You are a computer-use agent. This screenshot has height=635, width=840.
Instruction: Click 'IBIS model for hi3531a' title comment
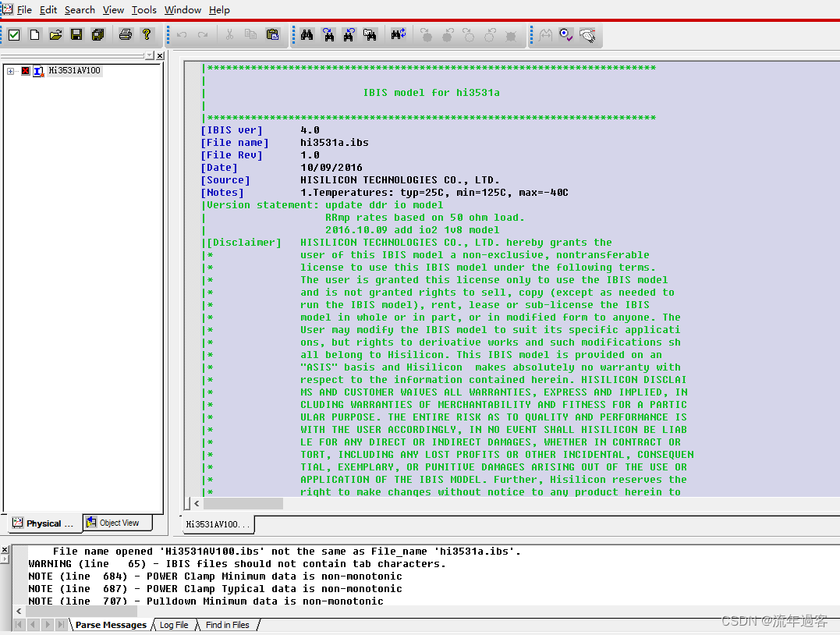click(x=431, y=93)
